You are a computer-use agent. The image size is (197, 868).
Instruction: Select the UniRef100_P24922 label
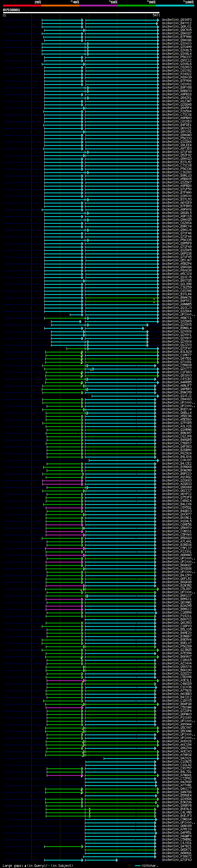(176, 74)
